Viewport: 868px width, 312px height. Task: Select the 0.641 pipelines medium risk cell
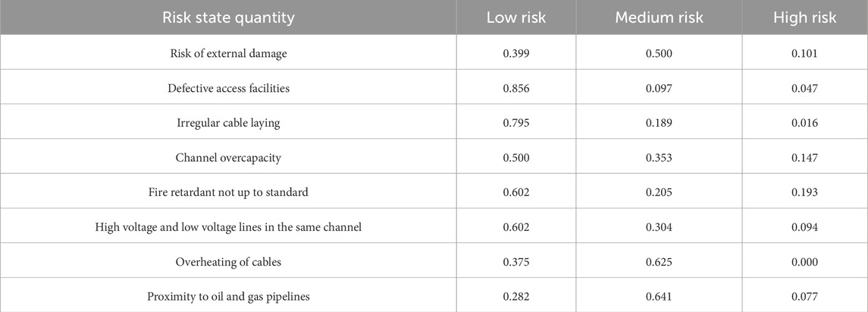(659, 297)
